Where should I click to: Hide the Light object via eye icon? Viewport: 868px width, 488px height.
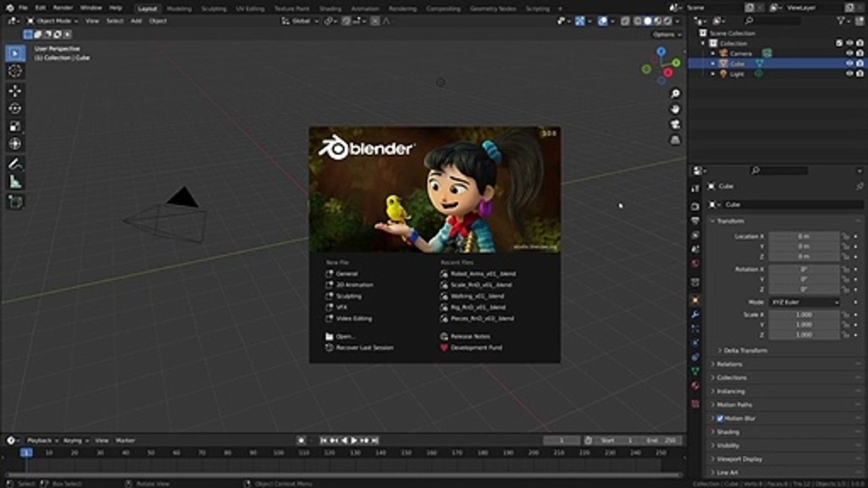(849, 74)
